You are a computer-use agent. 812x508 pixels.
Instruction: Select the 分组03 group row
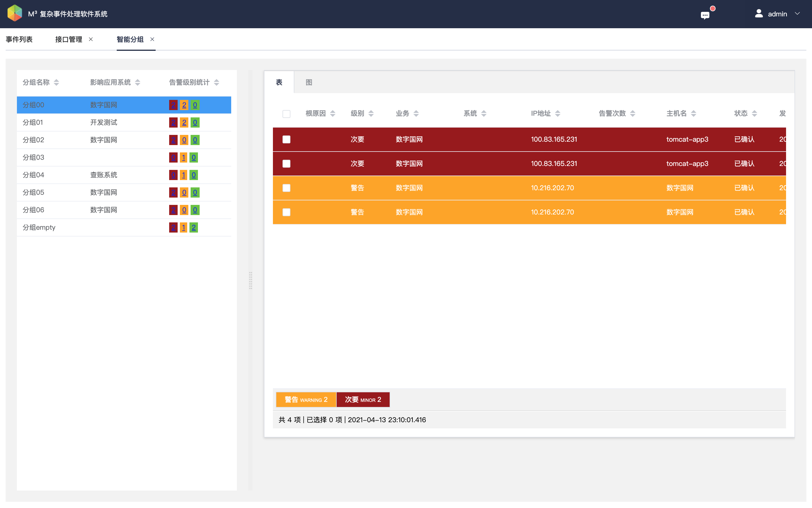124,157
